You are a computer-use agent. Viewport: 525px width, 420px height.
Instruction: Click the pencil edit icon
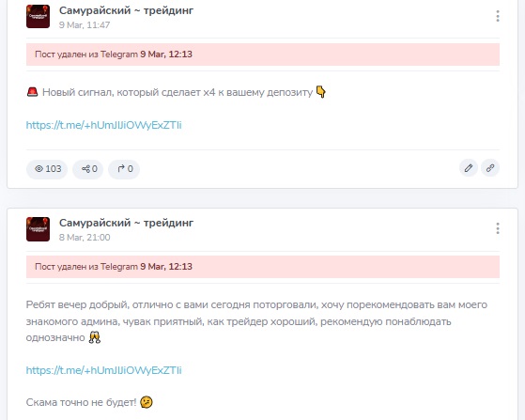coord(469,168)
